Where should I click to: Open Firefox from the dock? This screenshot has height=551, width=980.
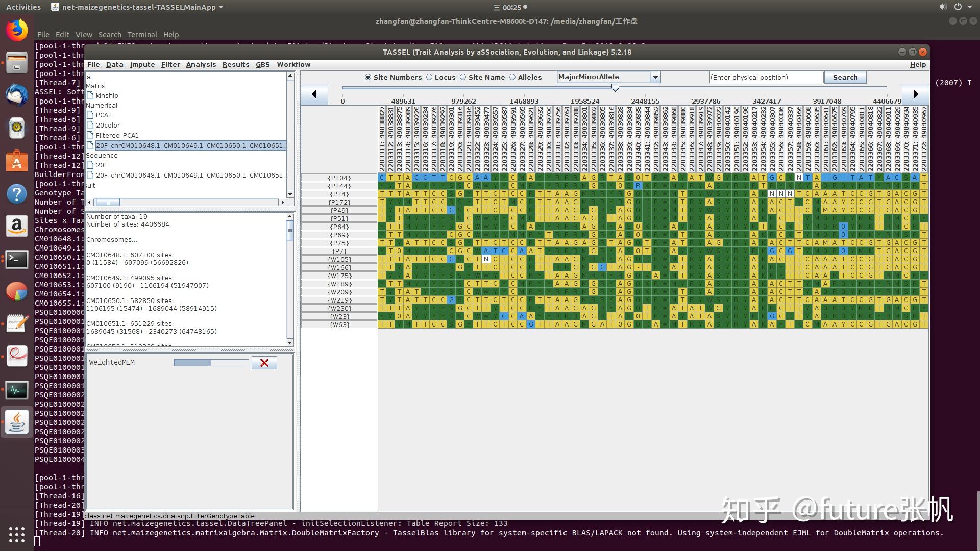pyautogui.click(x=17, y=30)
